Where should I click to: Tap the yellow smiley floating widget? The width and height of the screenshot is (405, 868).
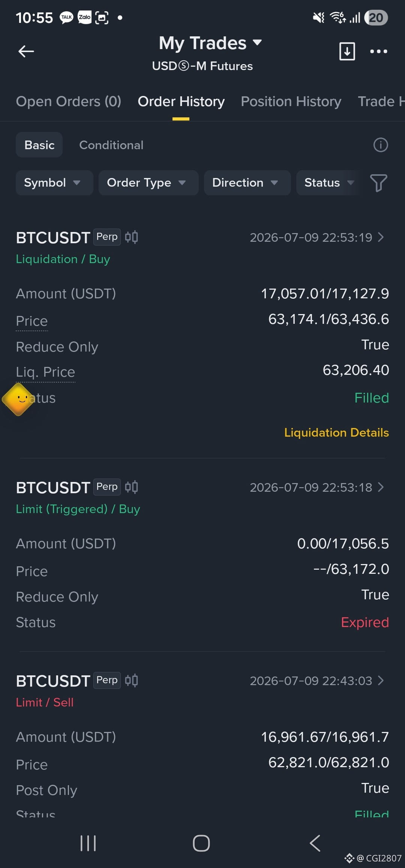point(18,399)
